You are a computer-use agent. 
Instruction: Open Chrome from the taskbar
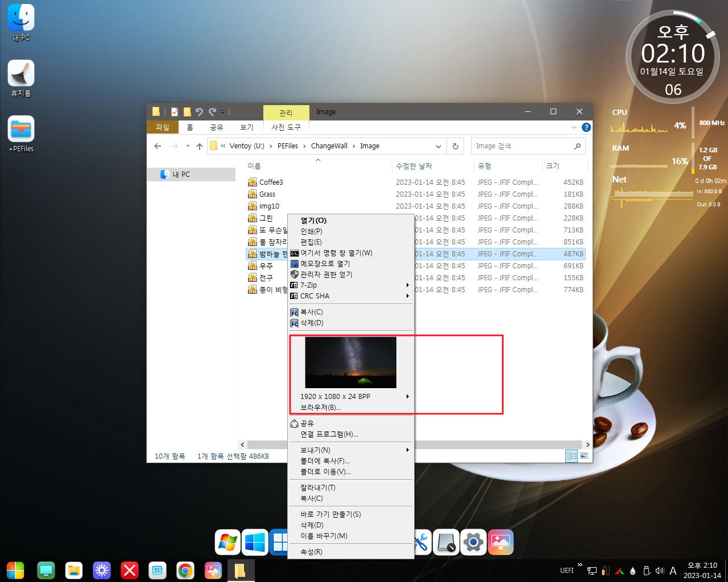(x=185, y=571)
